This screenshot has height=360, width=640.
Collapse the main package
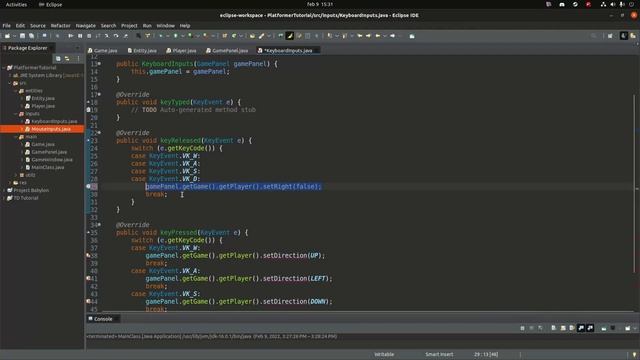click(16, 137)
